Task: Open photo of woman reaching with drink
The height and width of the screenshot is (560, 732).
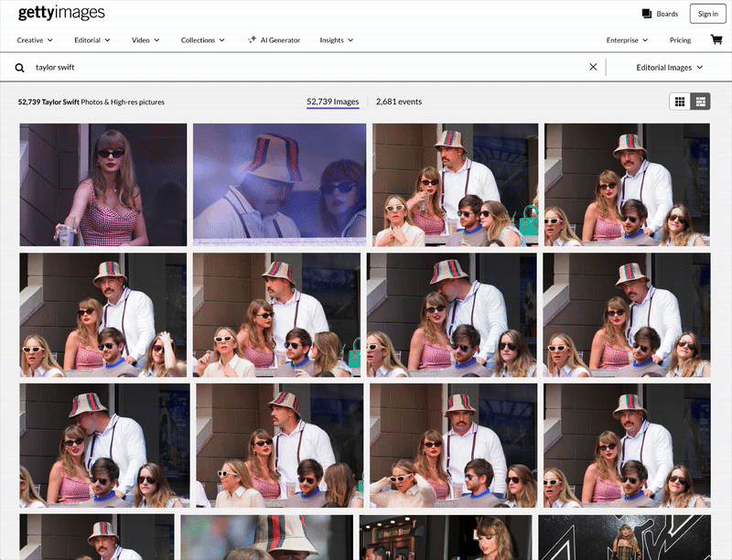Action: (x=103, y=185)
